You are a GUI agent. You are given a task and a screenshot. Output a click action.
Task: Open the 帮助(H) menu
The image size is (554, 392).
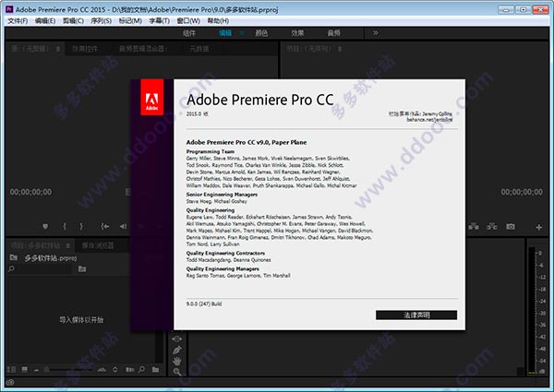click(x=218, y=21)
